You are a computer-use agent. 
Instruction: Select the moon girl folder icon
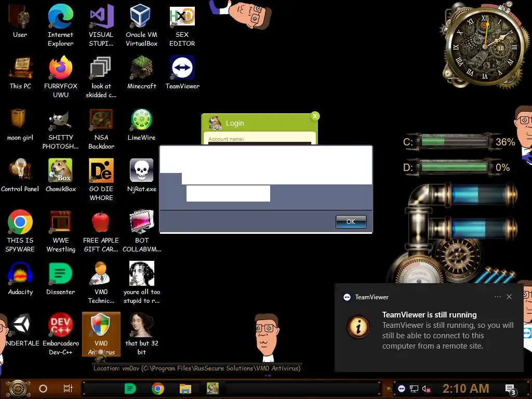(20, 124)
